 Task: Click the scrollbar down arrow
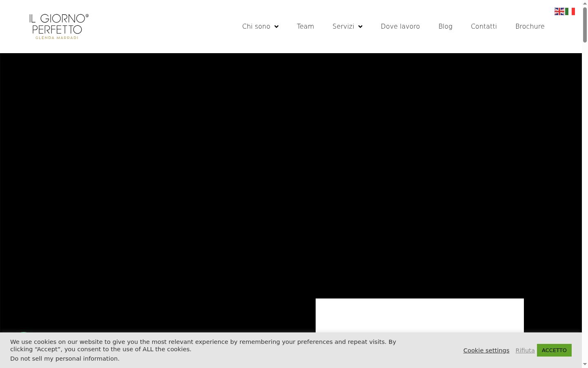585,364
